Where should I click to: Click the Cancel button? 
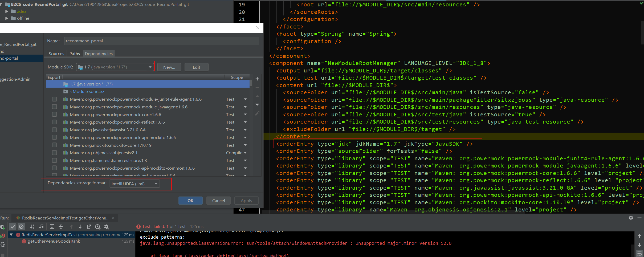pyautogui.click(x=218, y=201)
